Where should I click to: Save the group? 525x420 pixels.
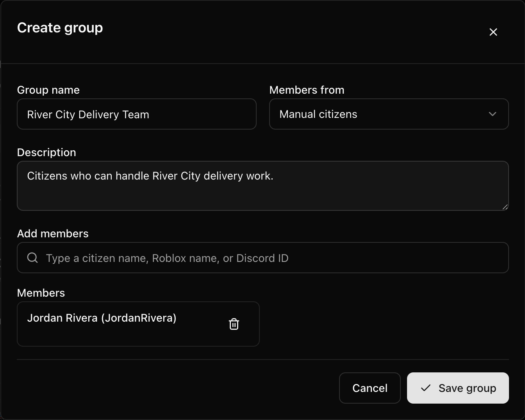458,388
